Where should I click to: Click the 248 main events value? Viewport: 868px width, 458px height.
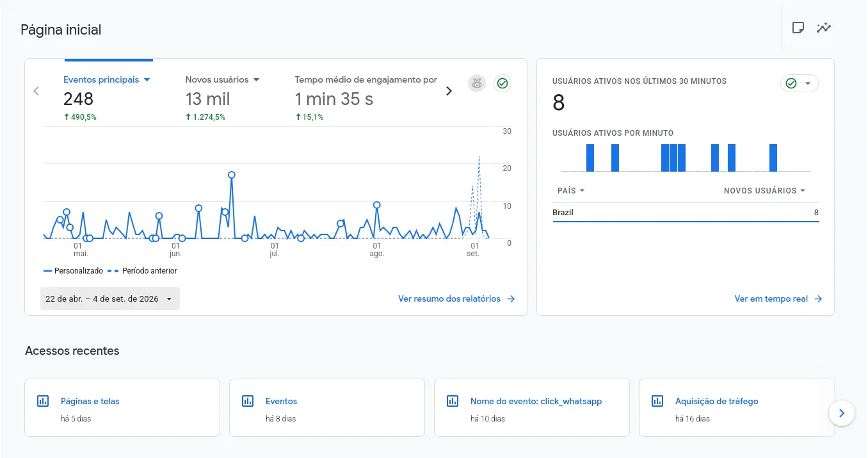click(x=78, y=99)
